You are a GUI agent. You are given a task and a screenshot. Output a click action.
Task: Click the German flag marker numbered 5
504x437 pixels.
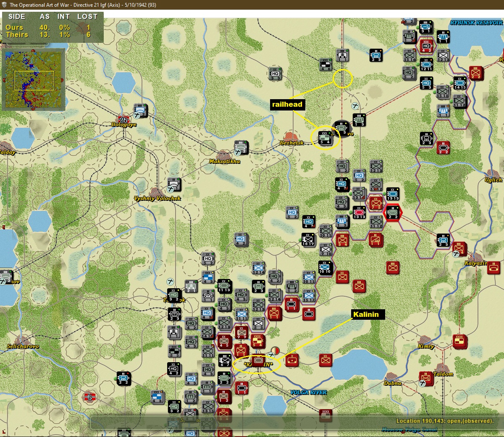[x=89, y=397]
